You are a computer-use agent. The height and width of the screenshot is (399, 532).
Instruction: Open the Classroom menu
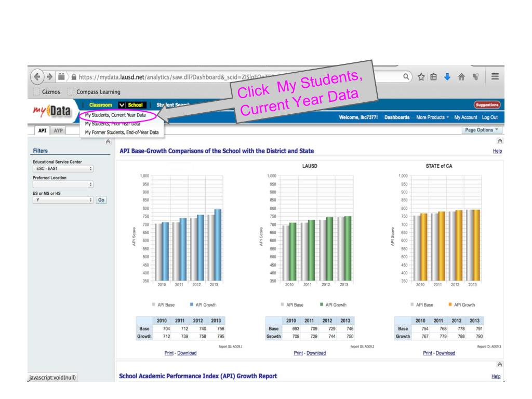coord(100,105)
